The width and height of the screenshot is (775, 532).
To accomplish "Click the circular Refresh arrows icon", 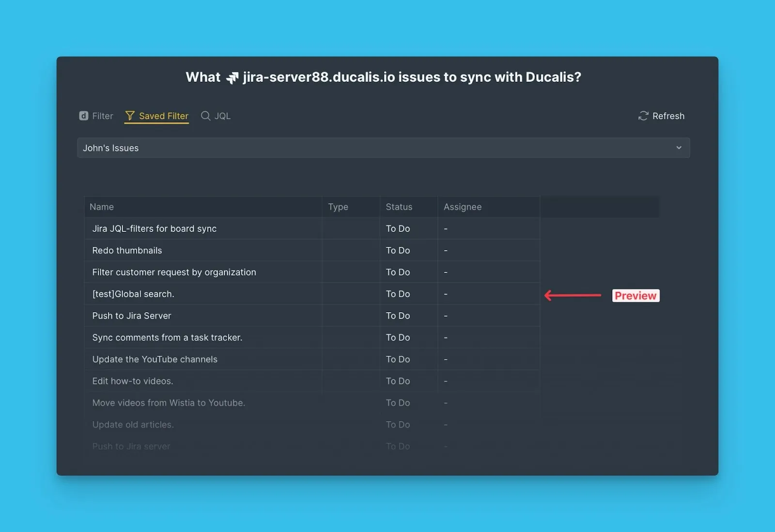I will (x=643, y=116).
